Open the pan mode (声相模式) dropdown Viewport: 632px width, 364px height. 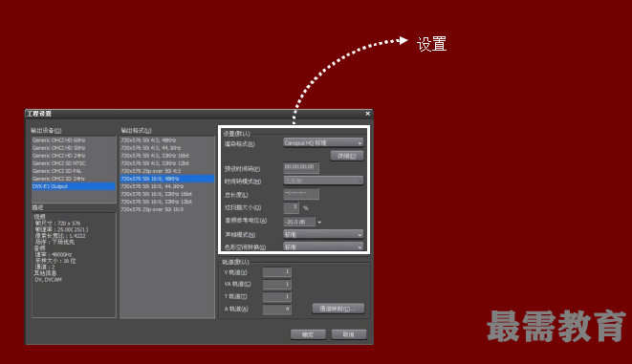click(323, 234)
